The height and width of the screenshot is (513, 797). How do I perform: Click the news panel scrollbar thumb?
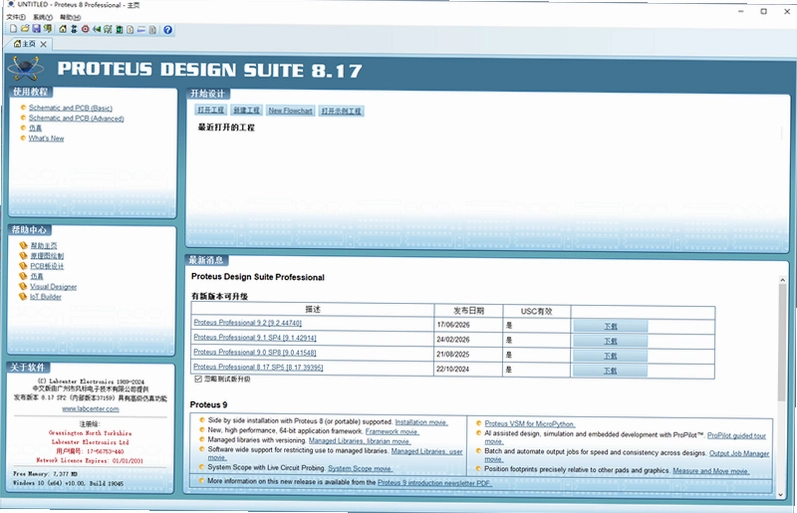click(x=782, y=342)
